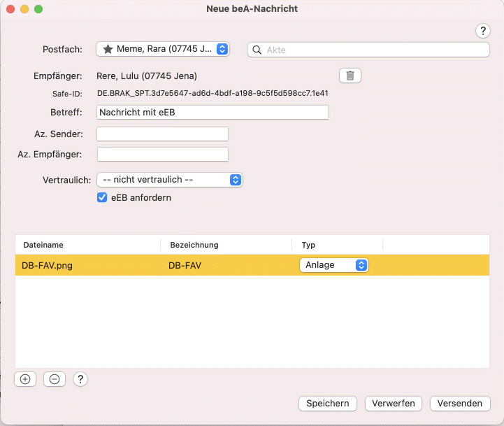The width and height of the screenshot is (504, 426).
Task: Click the trash icon to remove recipient
Action: 350,76
